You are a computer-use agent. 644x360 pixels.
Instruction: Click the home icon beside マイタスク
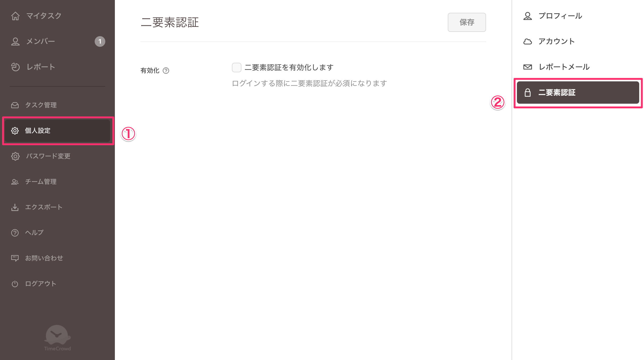(x=15, y=16)
